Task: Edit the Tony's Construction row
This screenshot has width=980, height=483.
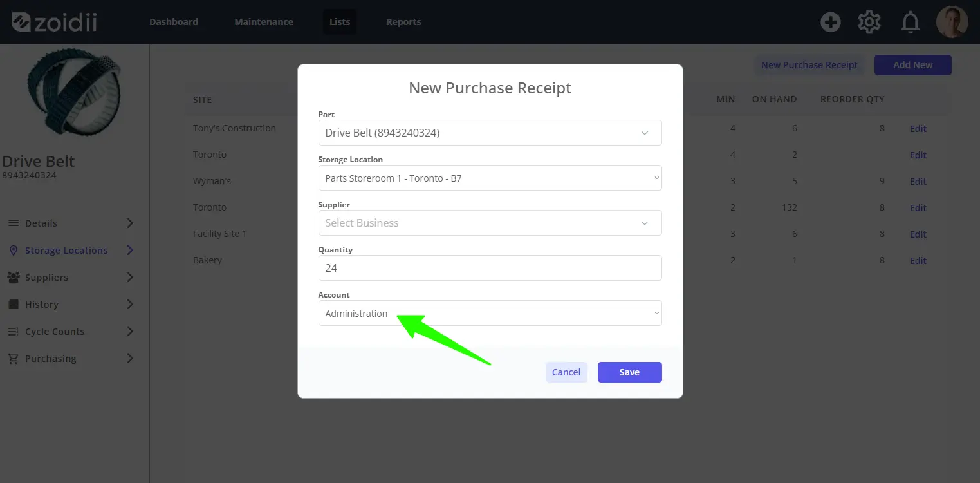Action: click(x=918, y=129)
